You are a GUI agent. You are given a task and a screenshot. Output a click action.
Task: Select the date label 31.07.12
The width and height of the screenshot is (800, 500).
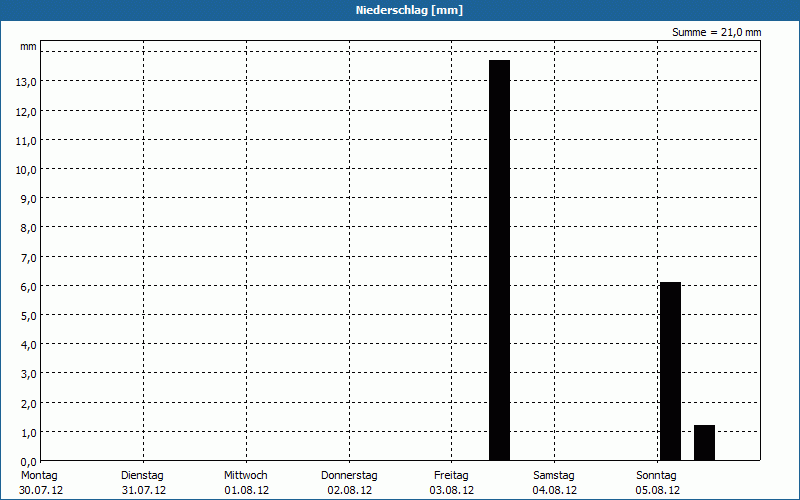pos(143,490)
